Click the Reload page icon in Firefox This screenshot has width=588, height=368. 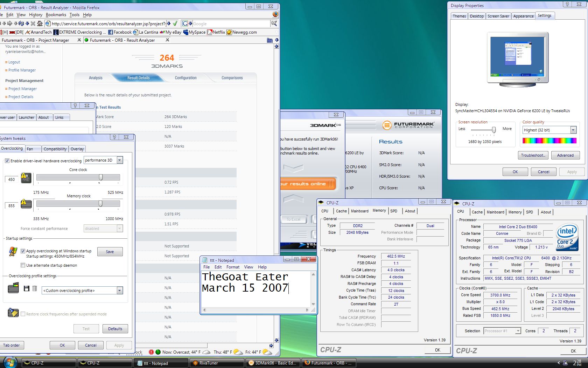pos(21,23)
